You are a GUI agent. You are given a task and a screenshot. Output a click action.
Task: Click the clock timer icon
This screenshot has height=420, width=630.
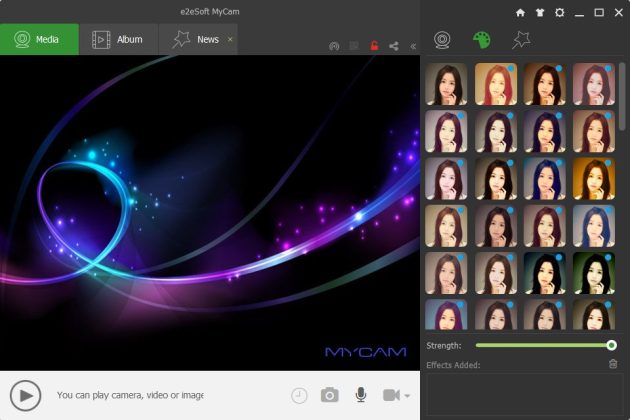[x=299, y=395]
